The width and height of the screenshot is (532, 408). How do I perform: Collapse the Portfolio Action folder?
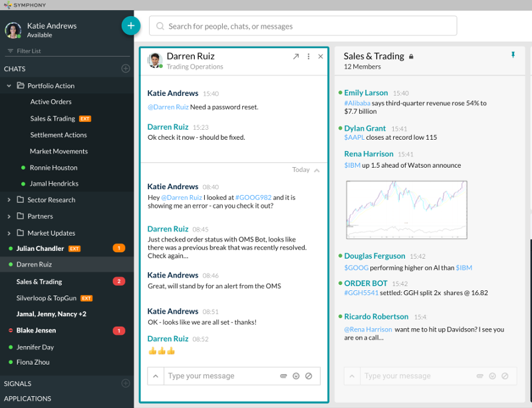click(x=9, y=86)
